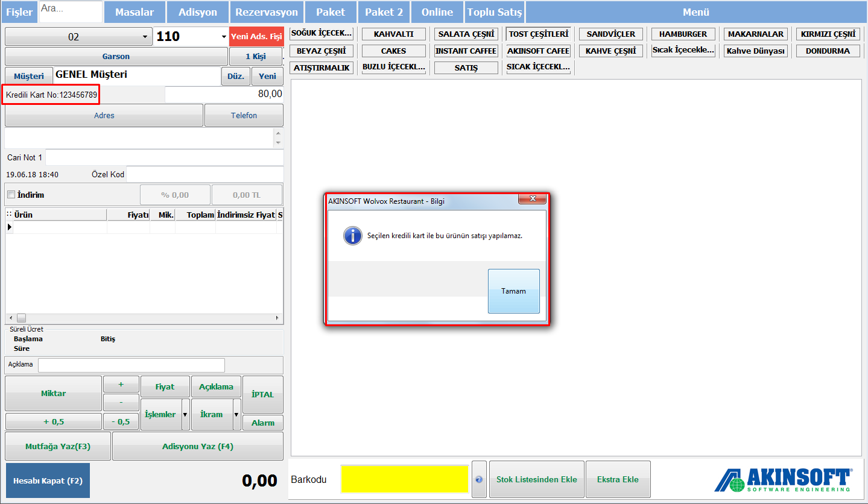
Task: Click the Açıklama button near İPTAL
Action: click(x=216, y=386)
